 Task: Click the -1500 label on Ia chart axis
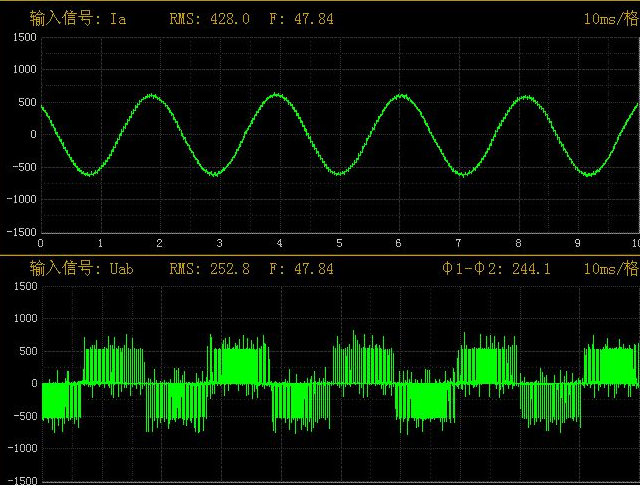[21, 231]
